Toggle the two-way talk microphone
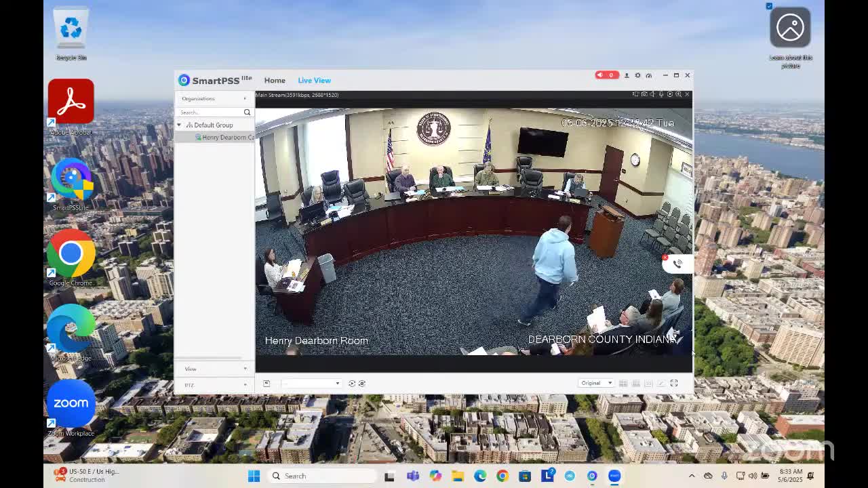Screen dimensions: 868x488 (x=661, y=95)
